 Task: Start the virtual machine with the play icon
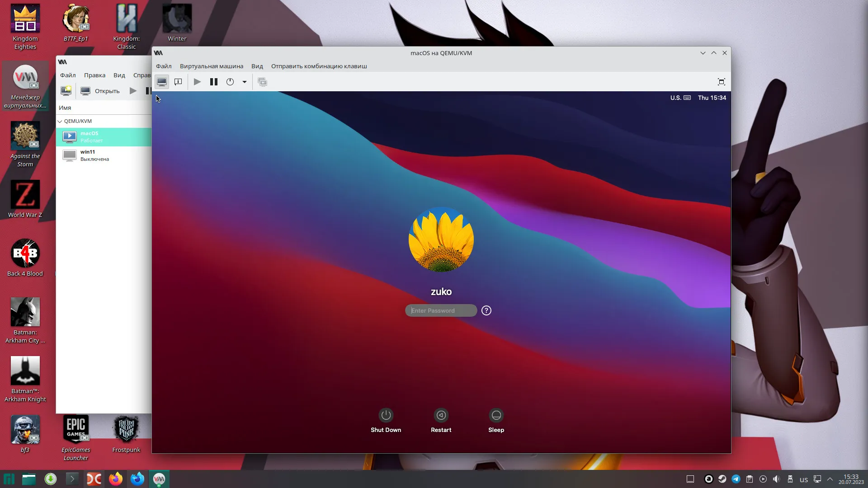(197, 82)
